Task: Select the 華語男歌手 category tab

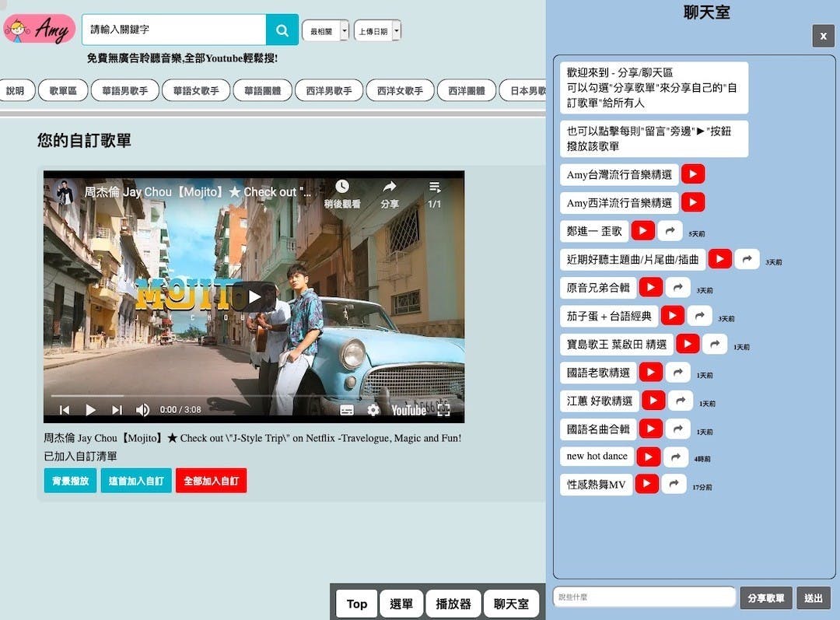Action: (x=125, y=91)
